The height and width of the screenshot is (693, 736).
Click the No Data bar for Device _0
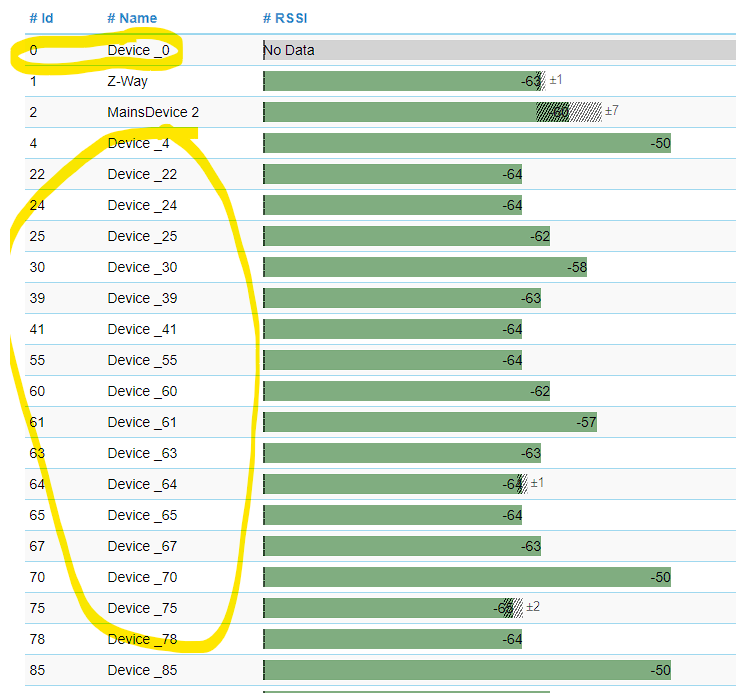(498, 50)
